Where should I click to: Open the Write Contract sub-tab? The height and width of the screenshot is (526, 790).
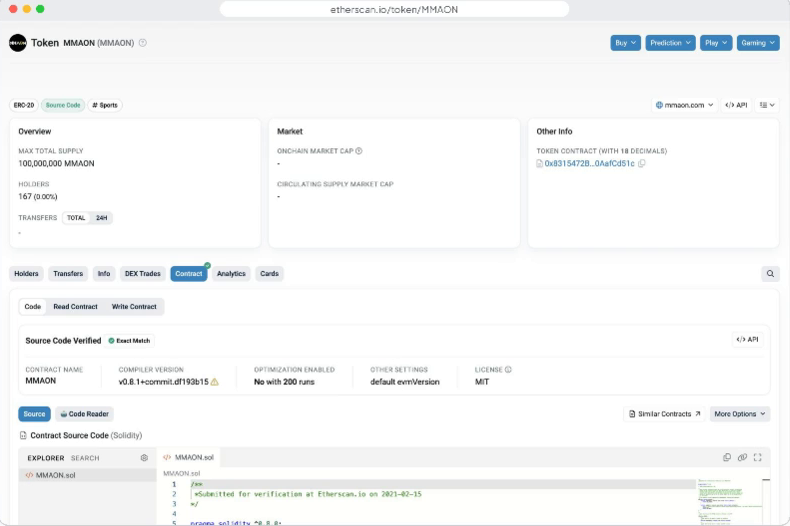(x=134, y=306)
